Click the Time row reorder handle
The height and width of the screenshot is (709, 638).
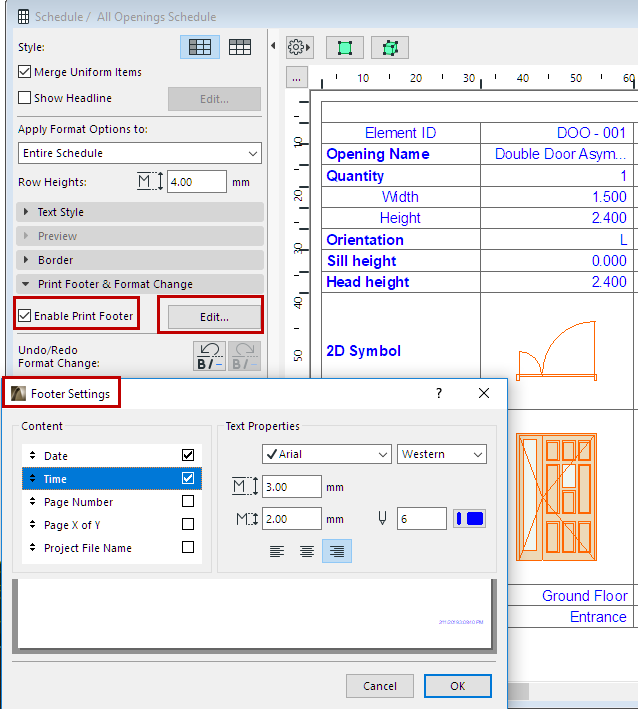[x=33, y=478]
